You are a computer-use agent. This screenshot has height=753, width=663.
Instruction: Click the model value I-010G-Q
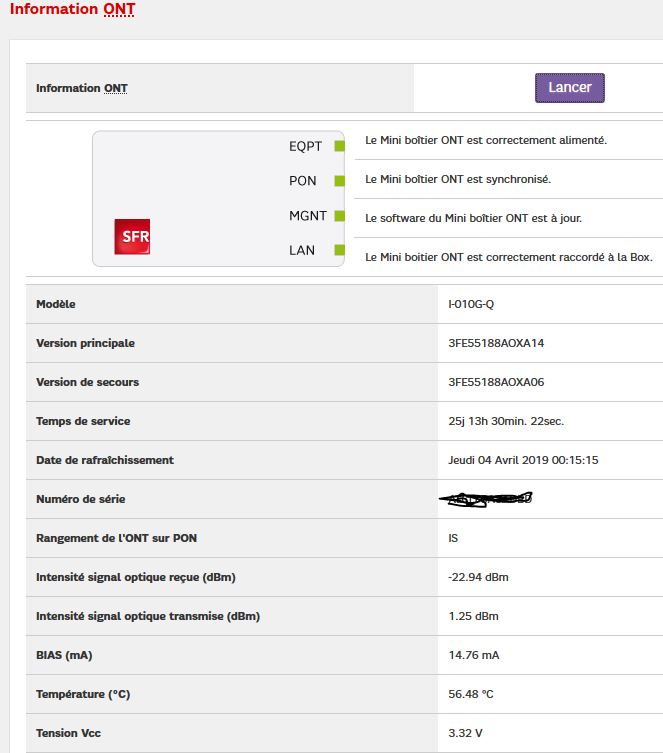tap(471, 304)
